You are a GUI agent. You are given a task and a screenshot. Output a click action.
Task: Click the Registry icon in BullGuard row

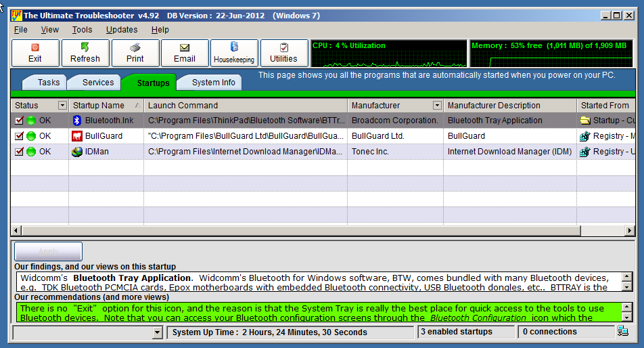tap(585, 136)
